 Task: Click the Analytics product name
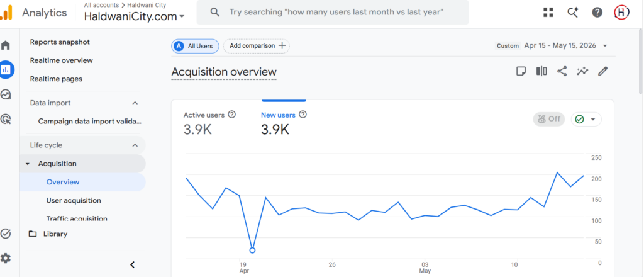(45, 13)
